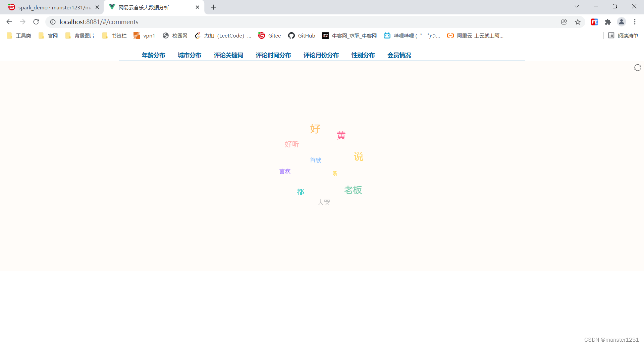
Task: Open the 阅读清单 reading list
Action: click(623, 36)
